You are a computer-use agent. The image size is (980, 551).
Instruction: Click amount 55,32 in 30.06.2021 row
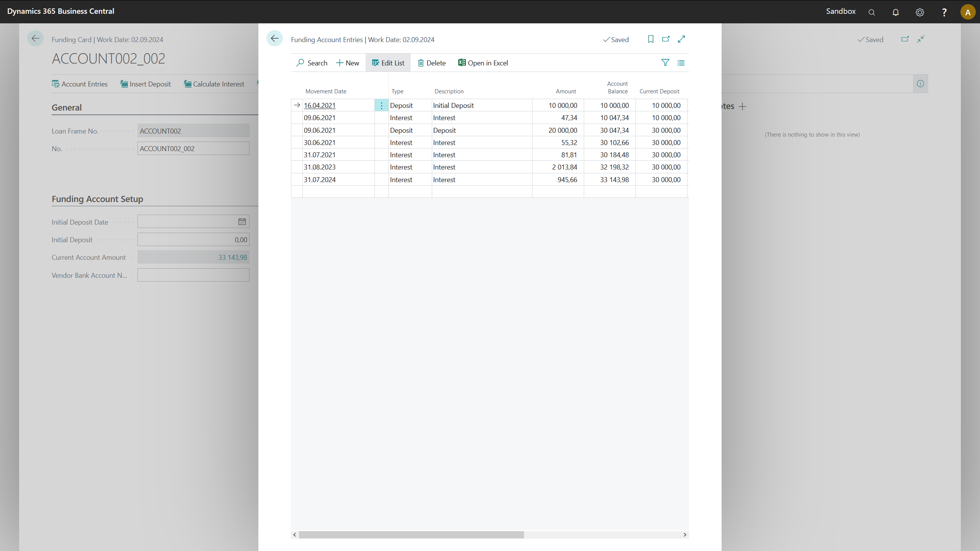[x=558, y=142]
